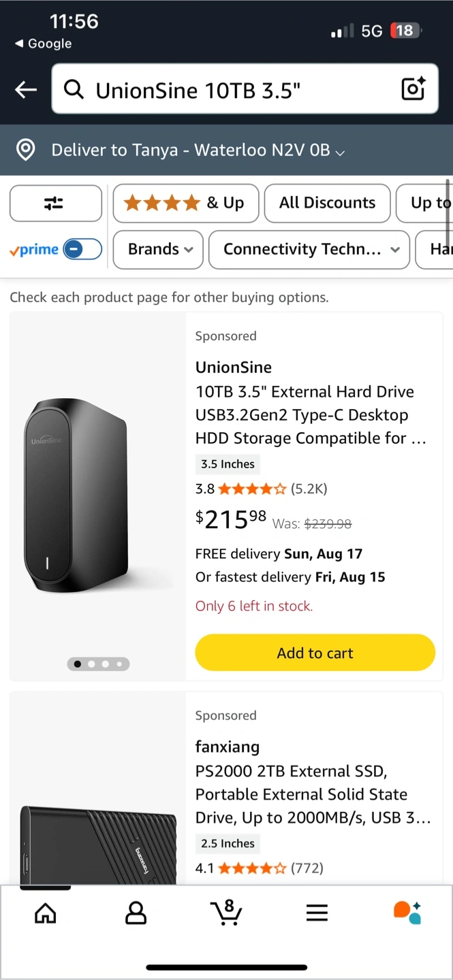Screen dimensions: 453x980
Task: Toggle the Prime filter switch
Action: coord(82,250)
